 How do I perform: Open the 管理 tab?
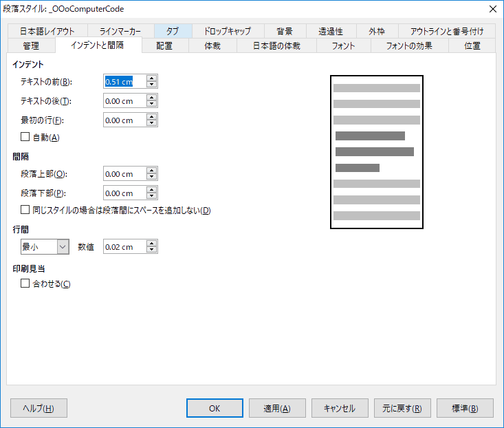click(x=31, y=45)
